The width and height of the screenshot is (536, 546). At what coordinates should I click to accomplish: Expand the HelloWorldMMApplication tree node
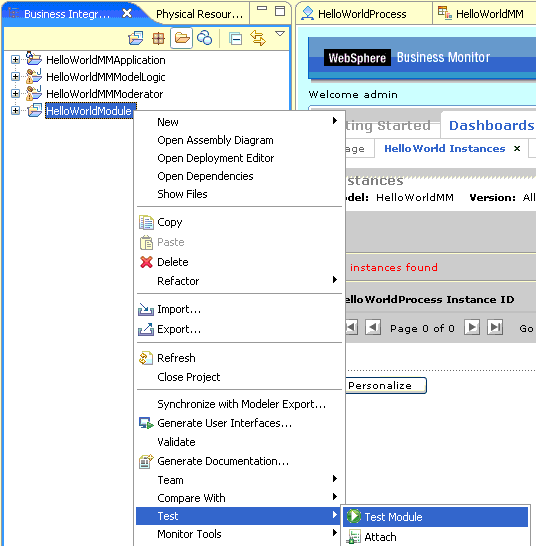point(15,60)
